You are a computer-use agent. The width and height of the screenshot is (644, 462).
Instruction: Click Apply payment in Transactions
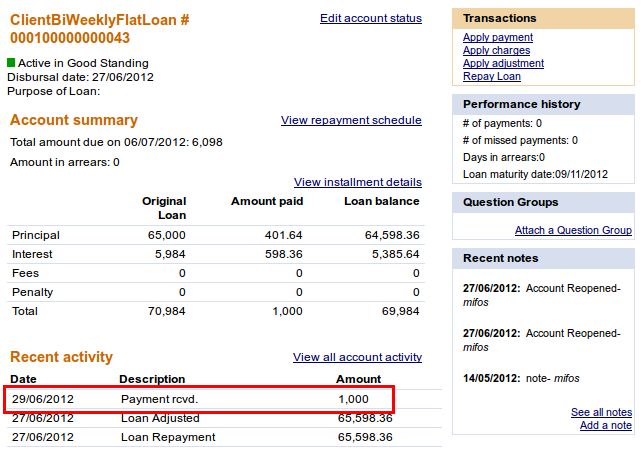click(x=497, y=37)
